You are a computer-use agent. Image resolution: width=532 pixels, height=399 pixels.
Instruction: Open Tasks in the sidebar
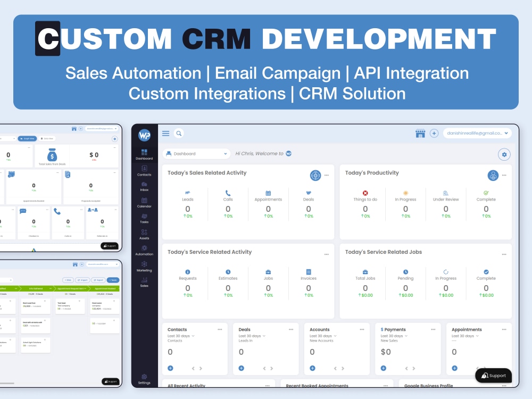pyautogui.click(x=144, y=218)
